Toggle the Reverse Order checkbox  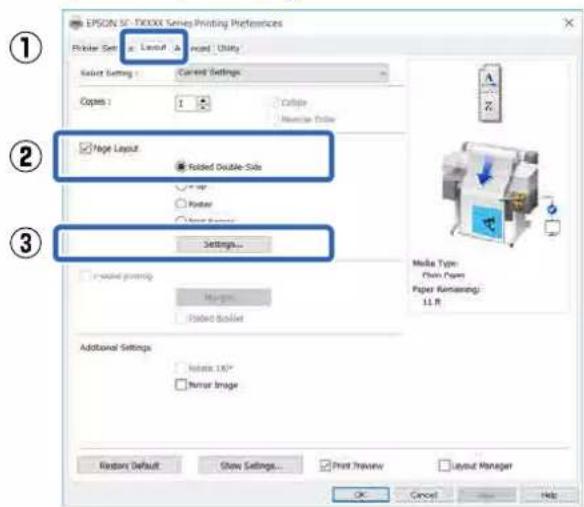click(x=276, y=119)
